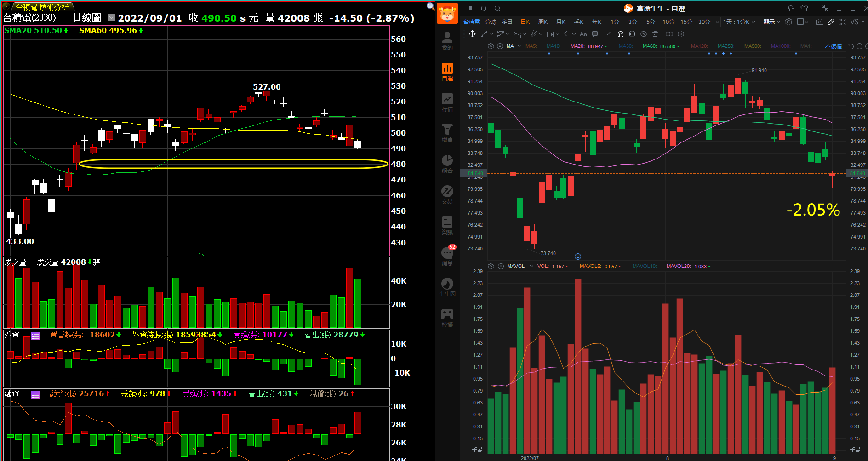868x461 pixels.
Task: Select the comment bubble annotation tool
Action: coord(595,34)
